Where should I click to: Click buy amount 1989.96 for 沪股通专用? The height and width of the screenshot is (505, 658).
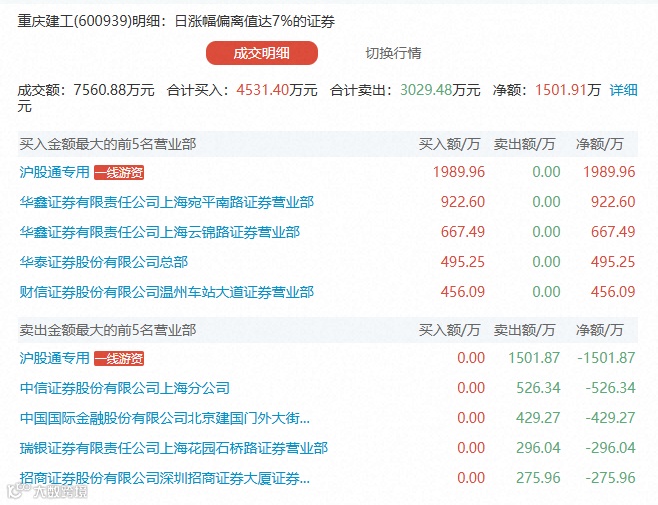[x=459, y=172]
